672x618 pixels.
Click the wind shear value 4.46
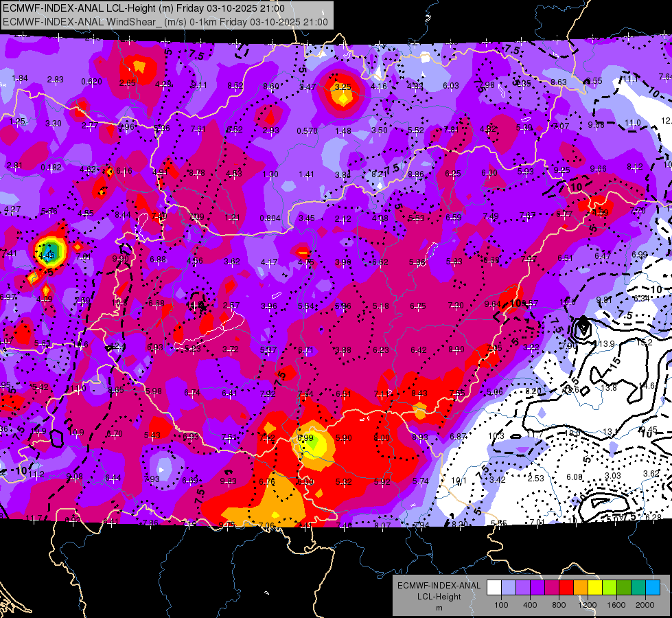[47, 255]
